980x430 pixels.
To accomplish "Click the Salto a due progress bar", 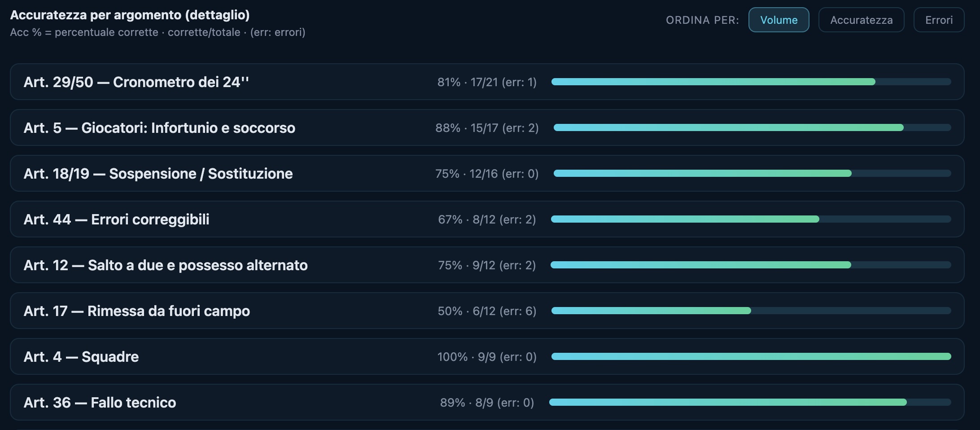I will click(751, 265).
